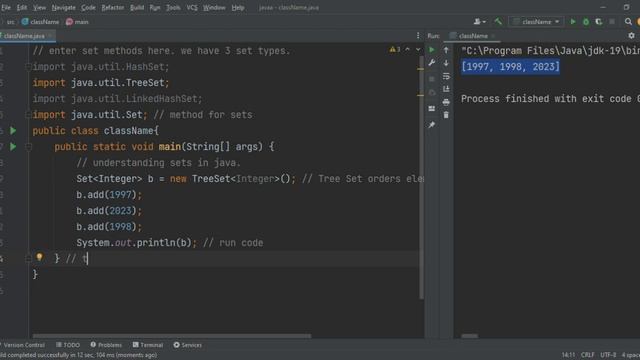Viewport: 640px width, 360px height.
Task: Toggle soft-wrap in console output
Action: tap(446, 76)
